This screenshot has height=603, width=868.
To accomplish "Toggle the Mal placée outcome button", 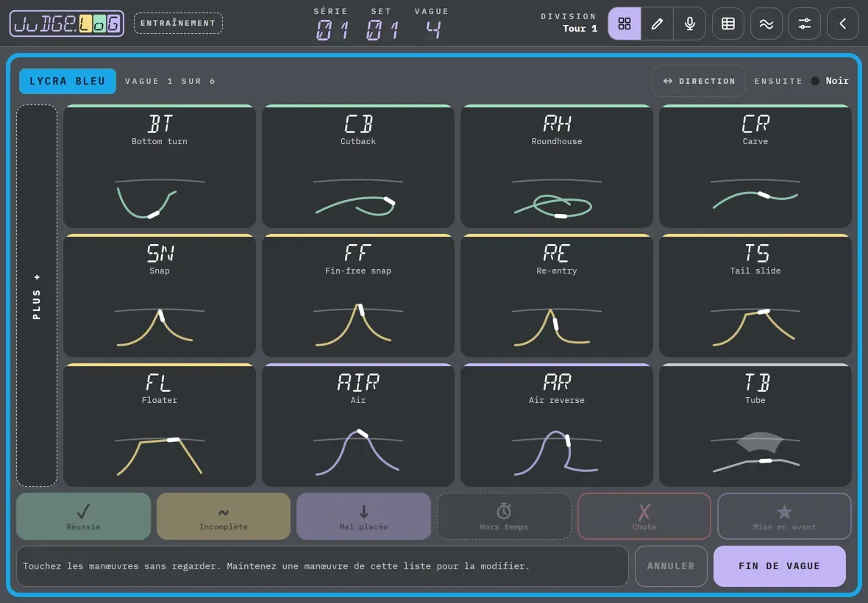I will point(363,516).
